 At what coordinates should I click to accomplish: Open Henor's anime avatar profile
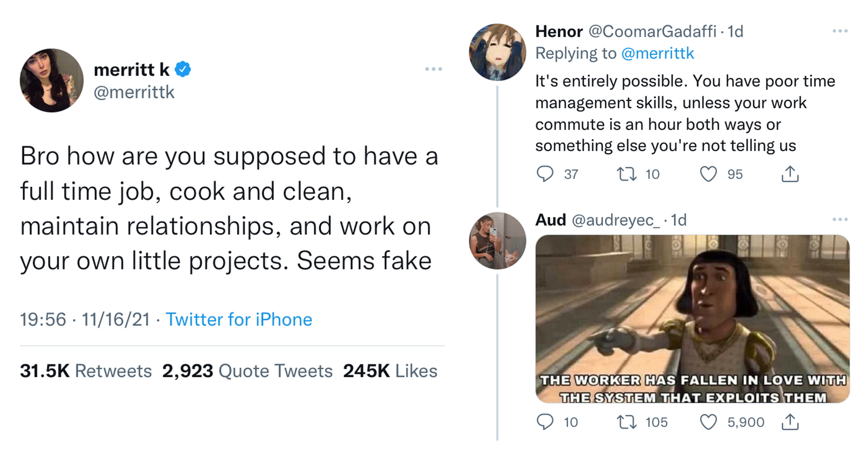tap(497, 52)
